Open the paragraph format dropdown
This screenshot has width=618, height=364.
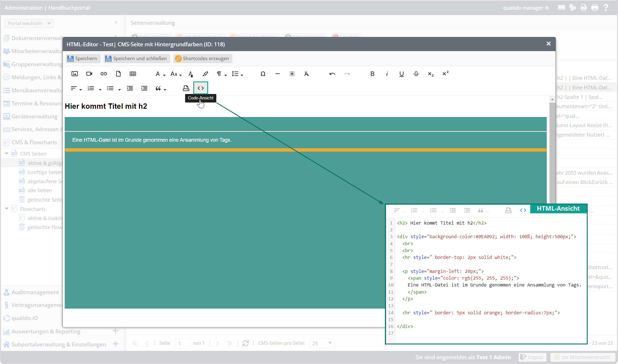click(222, 74)
